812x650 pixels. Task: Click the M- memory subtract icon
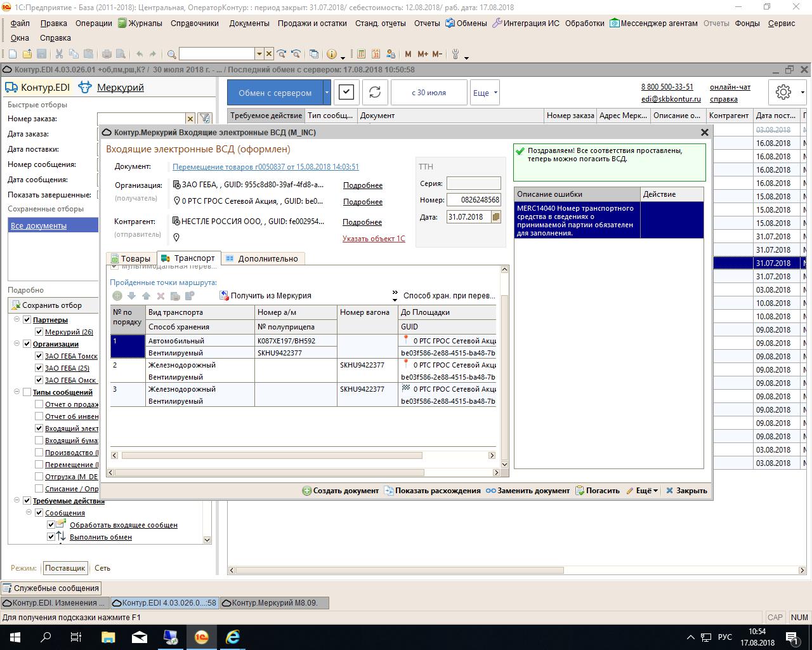[437, 54]
